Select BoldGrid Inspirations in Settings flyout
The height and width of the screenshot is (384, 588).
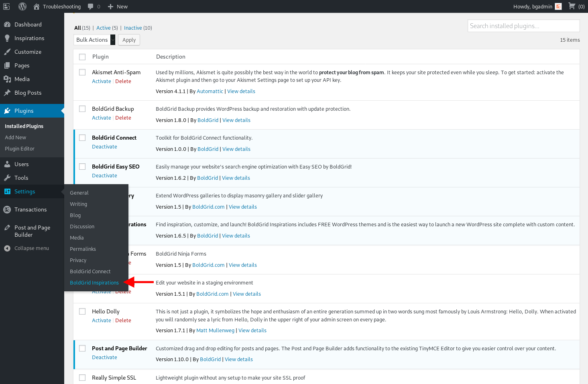(94, 282)
